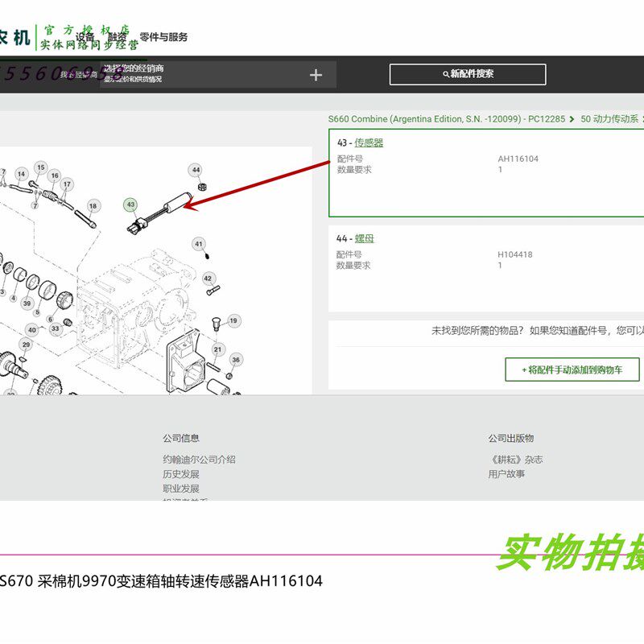Select callout 40 in the parts diagram

click(32, 330)
